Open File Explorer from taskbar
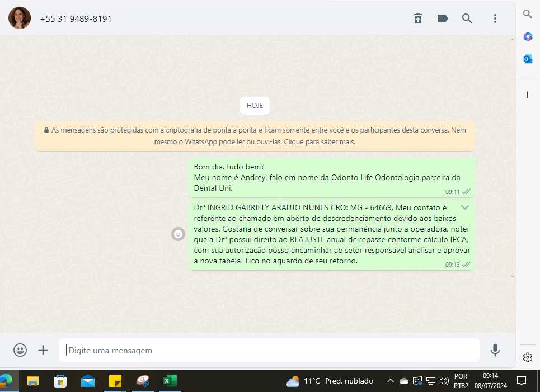540x392 pixels. click(32, 381)
